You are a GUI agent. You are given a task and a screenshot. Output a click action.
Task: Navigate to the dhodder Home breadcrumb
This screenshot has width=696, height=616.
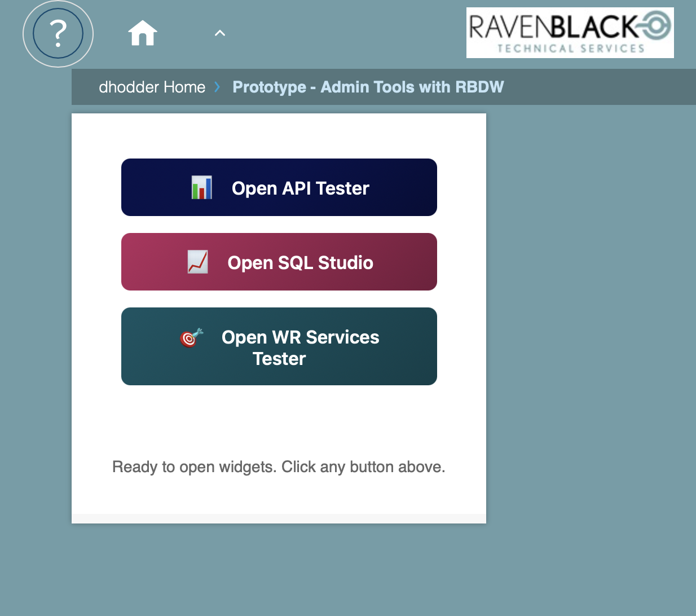point(152,87)
